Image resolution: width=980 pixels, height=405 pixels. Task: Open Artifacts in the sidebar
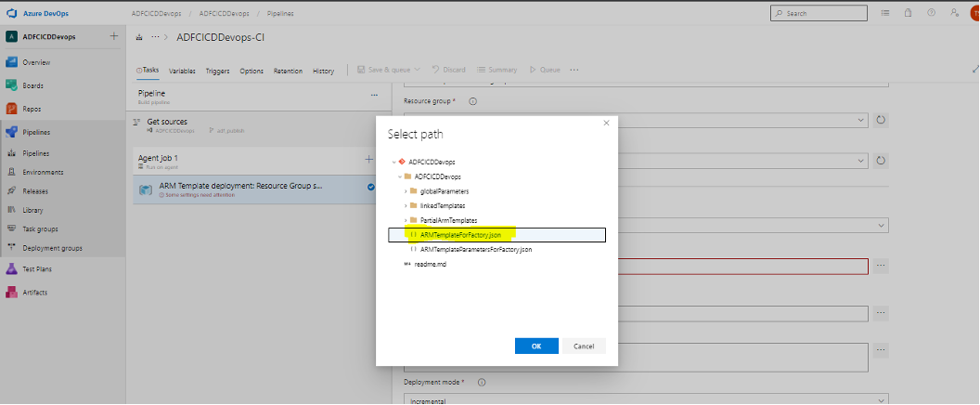35,293
